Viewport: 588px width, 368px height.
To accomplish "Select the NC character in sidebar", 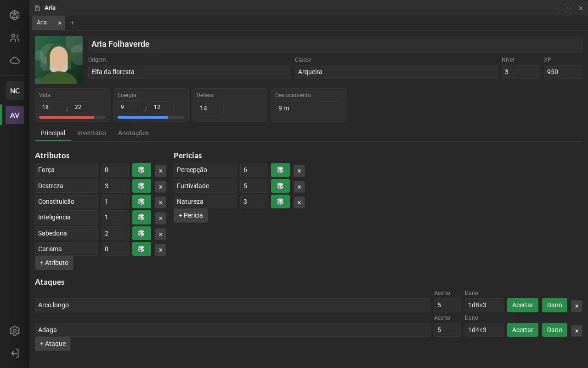I will click(x=15, y=91).
